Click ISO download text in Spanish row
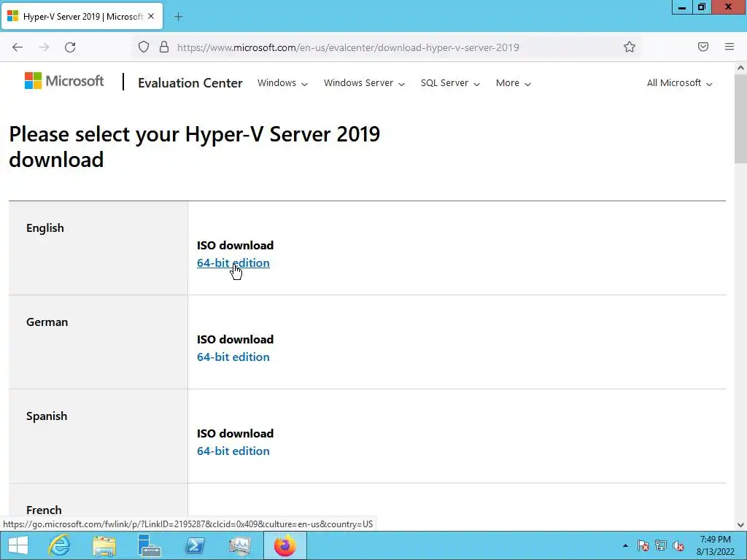 point(236,433)
